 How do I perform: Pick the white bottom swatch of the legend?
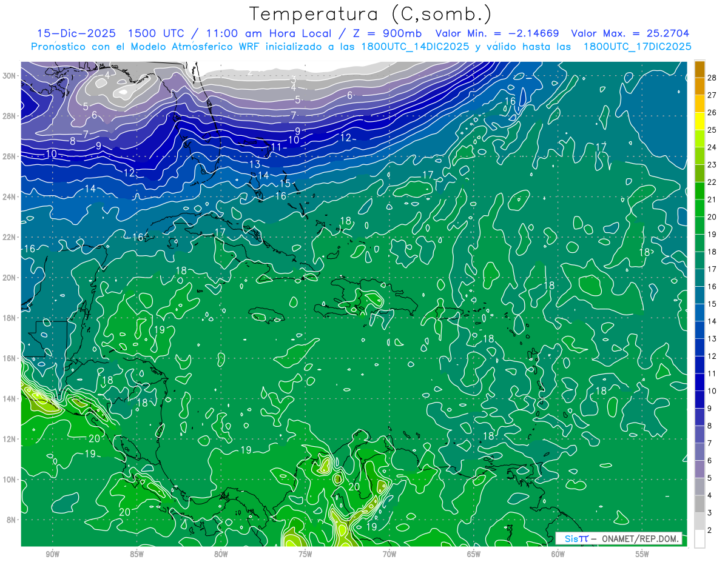tap(699, 539)
